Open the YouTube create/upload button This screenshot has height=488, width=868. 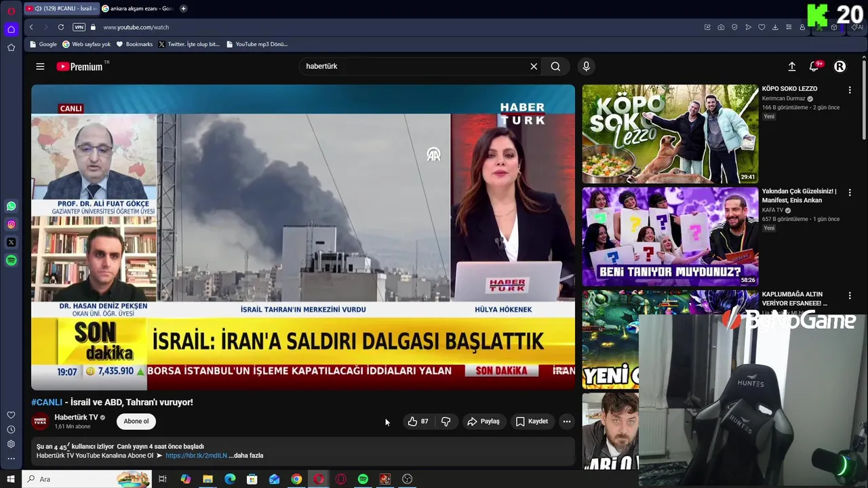pos(791,66)
